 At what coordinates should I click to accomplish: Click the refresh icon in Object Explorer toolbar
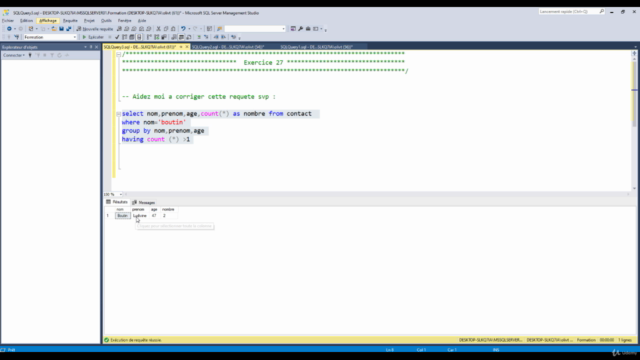pos(59,55)
